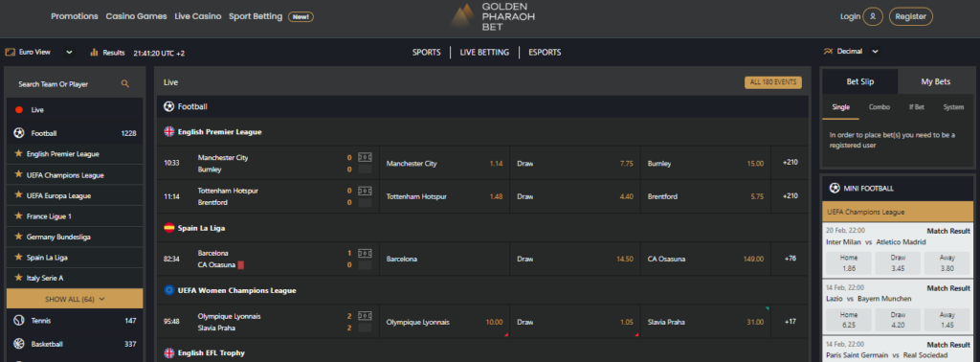
Task: Click the Tennis ball icon in sidebar
Action: coord(19,321)
